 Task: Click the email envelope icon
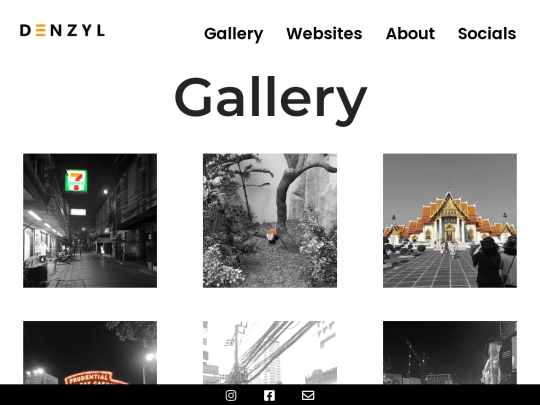click(x=308, y=395)
